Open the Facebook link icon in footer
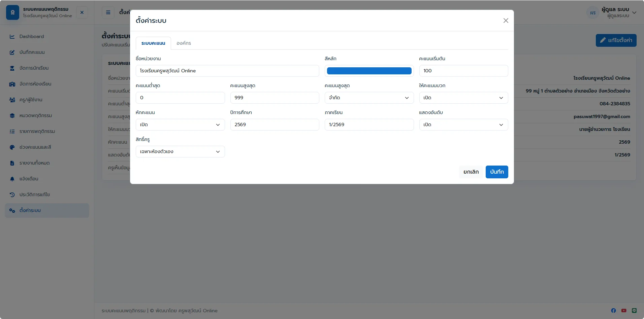The image size is (644, 319). (x=613, y=311)
